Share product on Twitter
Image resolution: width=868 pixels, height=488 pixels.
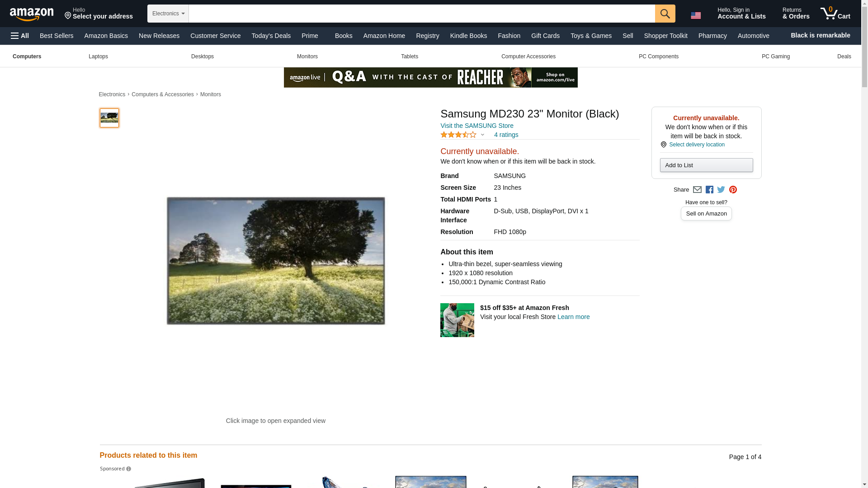(x=721, y=190)
